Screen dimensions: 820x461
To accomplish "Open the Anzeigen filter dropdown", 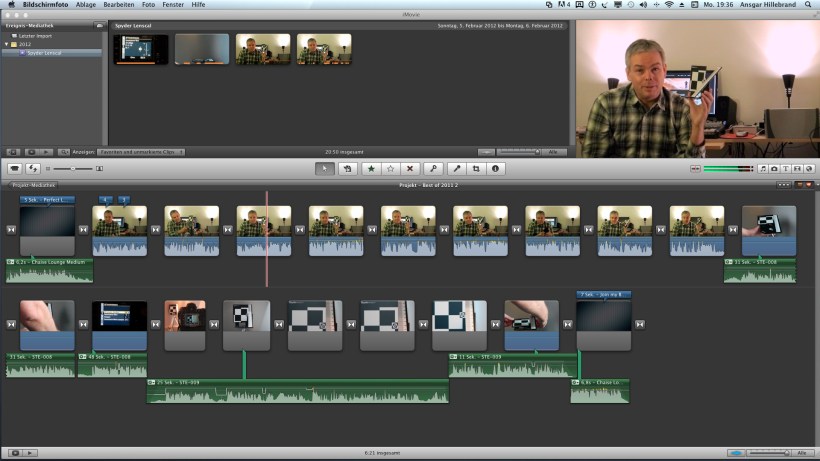I will [x=140, y=152].
